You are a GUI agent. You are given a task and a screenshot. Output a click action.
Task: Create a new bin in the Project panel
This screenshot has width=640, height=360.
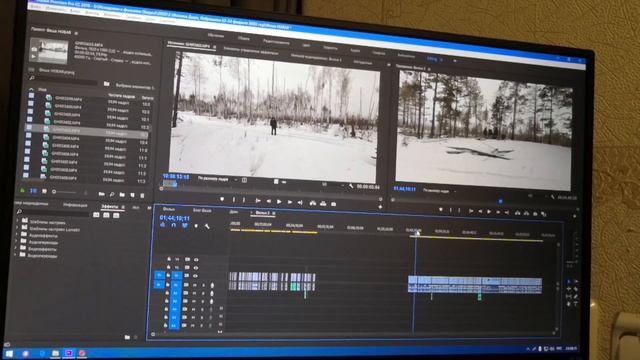pos(122,195)
